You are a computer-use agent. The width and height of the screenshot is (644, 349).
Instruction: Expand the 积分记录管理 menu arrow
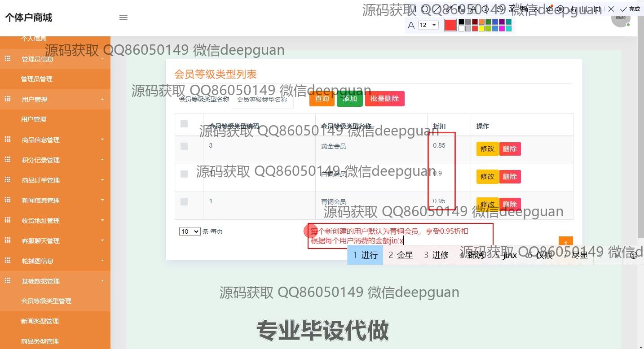(102, 160)
